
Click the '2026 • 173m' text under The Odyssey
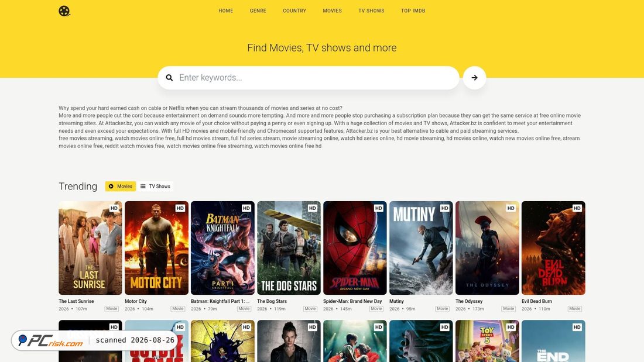470,309
